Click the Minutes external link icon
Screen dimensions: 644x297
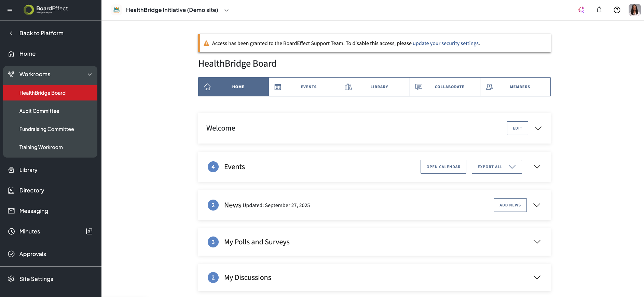click(89, 231)
